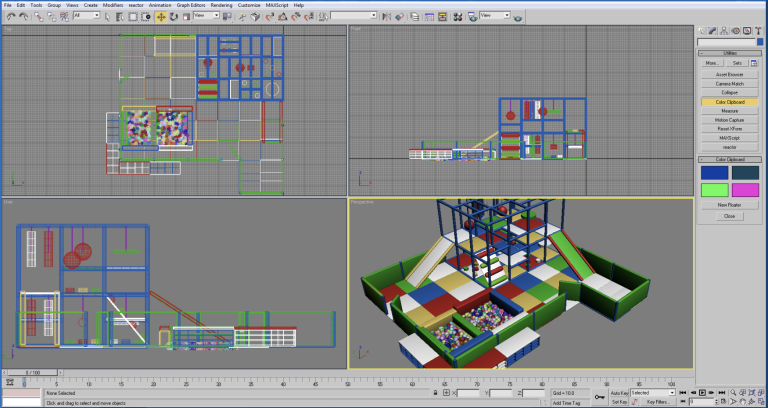
Task: Click the Undo arrow icon
Action: [x=10, y=16]
